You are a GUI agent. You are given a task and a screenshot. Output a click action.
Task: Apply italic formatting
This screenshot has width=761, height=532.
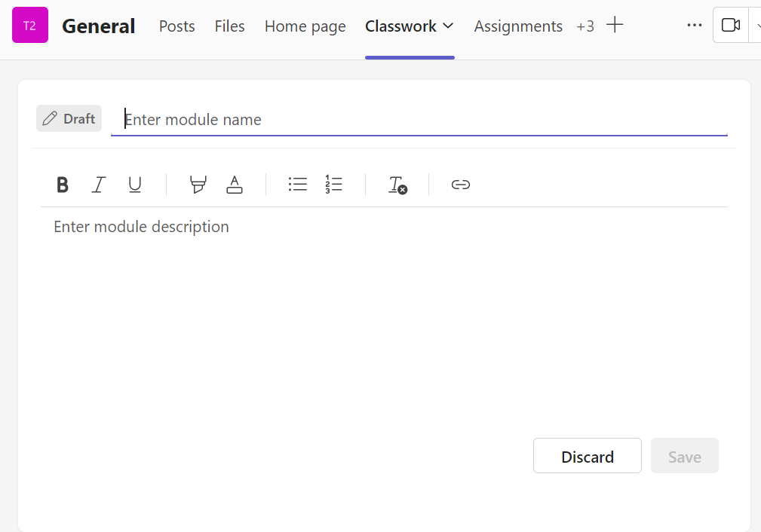(98, 185)
